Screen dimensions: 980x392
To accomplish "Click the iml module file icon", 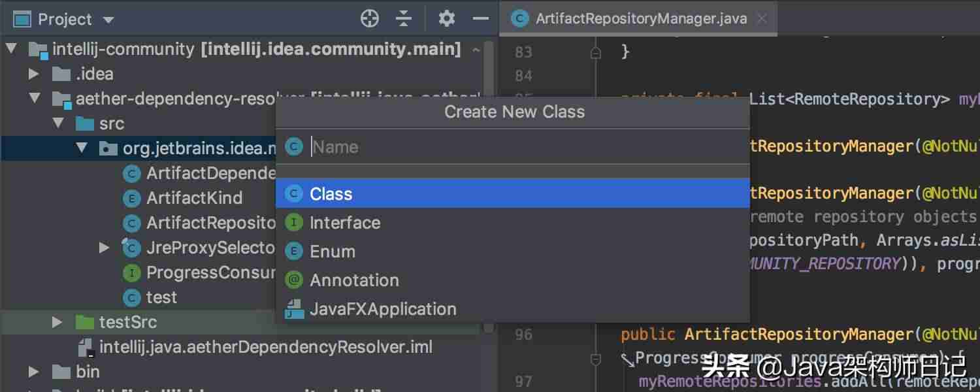I will (x=86, y=347).
